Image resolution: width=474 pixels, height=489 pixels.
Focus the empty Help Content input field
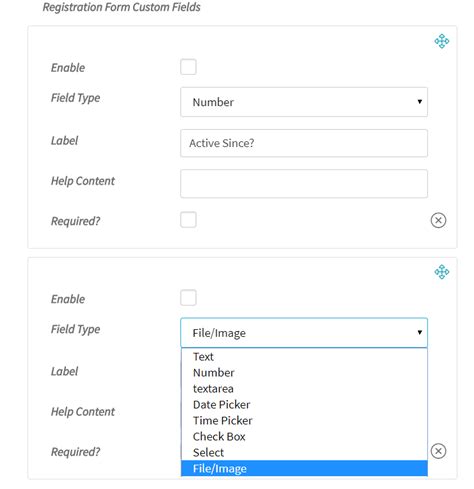click(x=304, y=184)
